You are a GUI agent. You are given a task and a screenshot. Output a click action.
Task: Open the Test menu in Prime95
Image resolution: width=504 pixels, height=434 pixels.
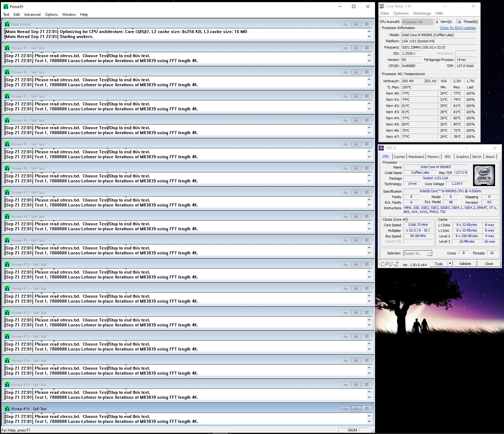click(6, 15)
